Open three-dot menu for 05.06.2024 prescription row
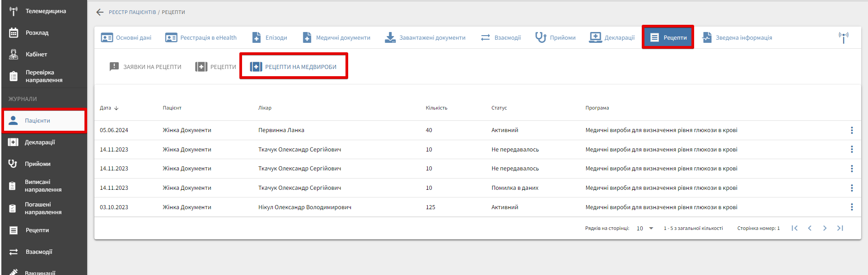868x275 pixels. [x=851, y=130]
